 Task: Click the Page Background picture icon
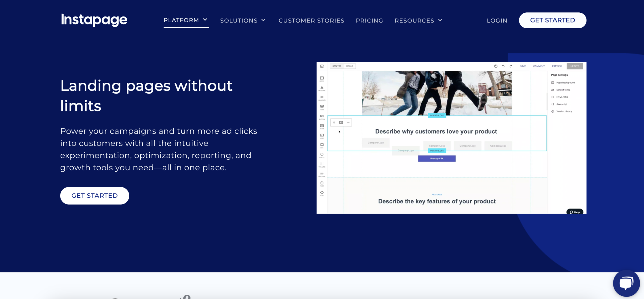coord(552,83)
